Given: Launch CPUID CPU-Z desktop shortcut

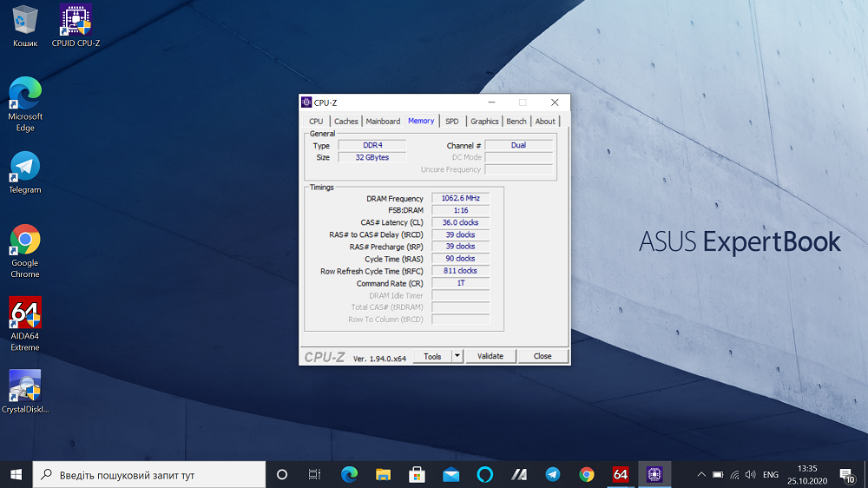Looking at the screenshot, I should (76, 26).
